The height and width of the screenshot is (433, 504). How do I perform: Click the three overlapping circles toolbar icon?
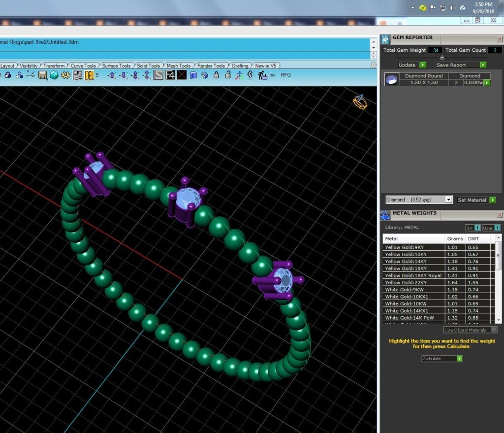(x=8, y=75)
